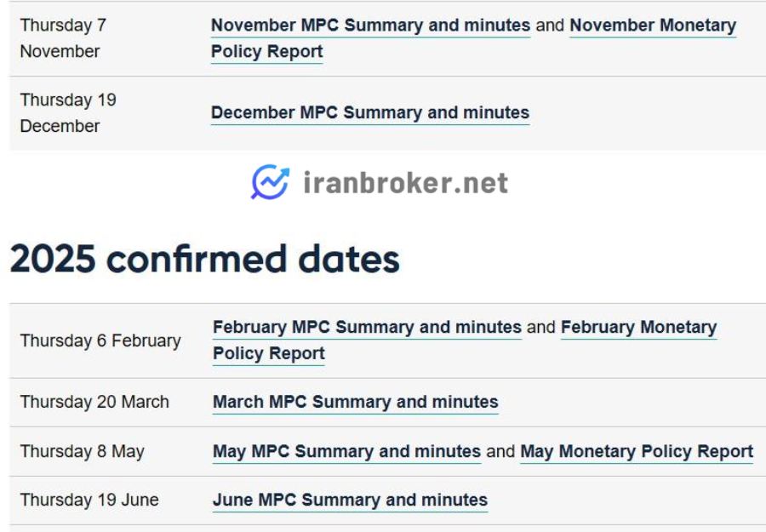Select the Thursday 19 June date cell
Screen dimensions: 766x532
pyautogui.click(x=89, y=501)
